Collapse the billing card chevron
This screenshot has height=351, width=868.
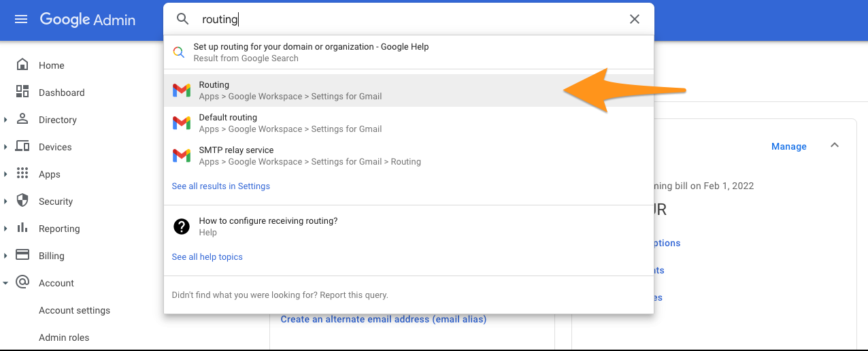point(835,146)
